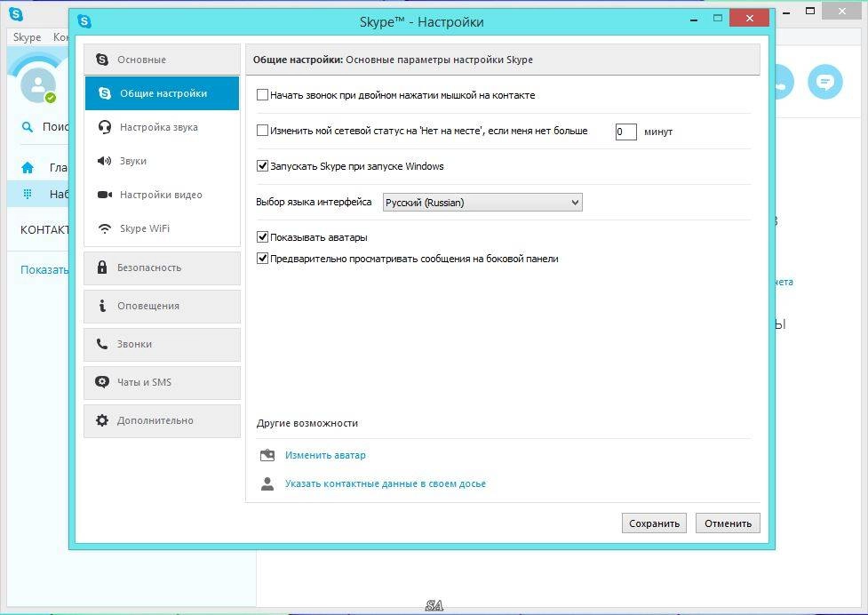The image size is (868, 615).
Task: Click the avatar photo icon near Изменить аватар
Action: click(x=267, y=455)
